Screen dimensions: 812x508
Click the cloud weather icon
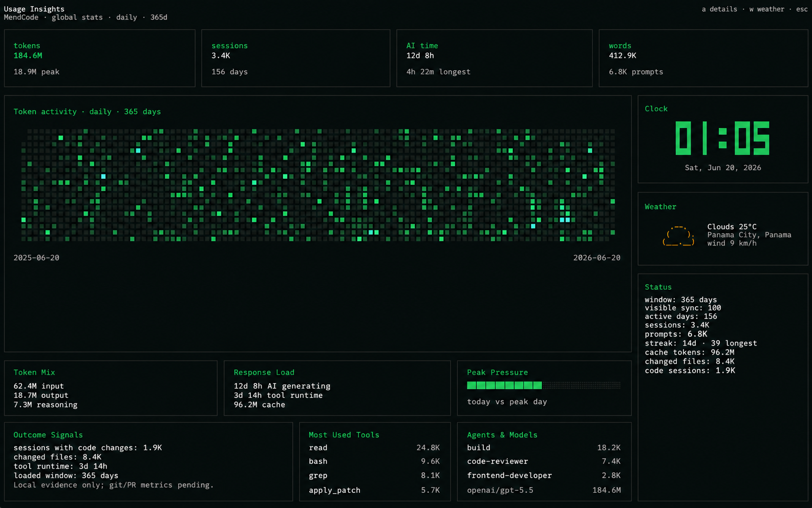(678, 236)
